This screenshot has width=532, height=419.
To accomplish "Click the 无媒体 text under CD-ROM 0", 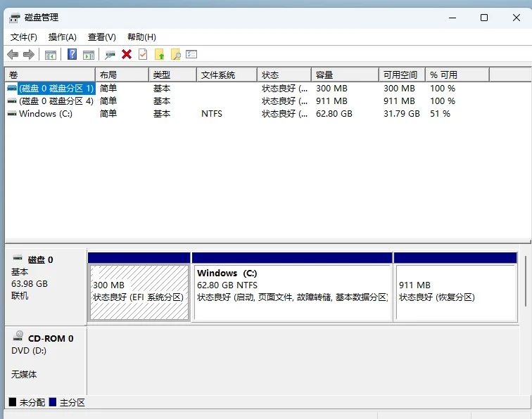I will pos(24,374).
